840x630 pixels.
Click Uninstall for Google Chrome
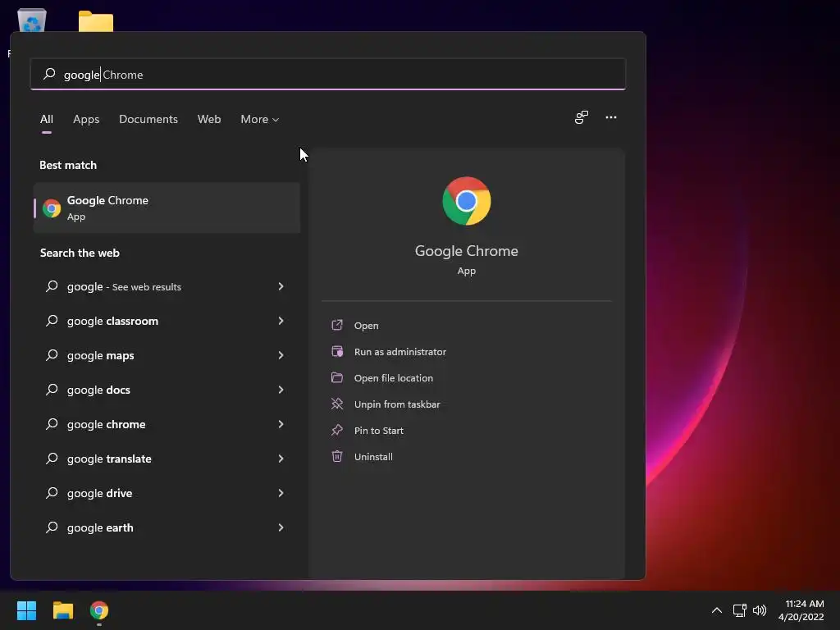[373, 456]
